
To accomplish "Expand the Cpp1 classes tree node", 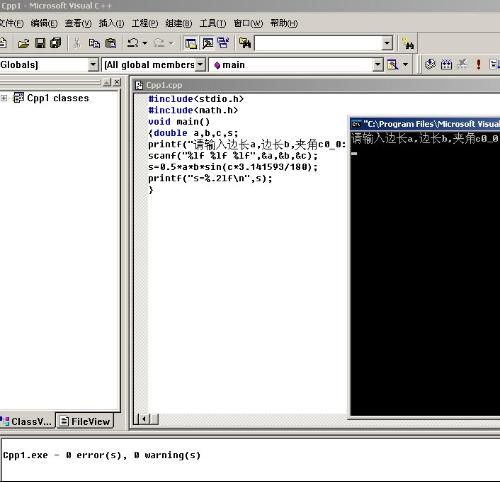I will point(4,98).
